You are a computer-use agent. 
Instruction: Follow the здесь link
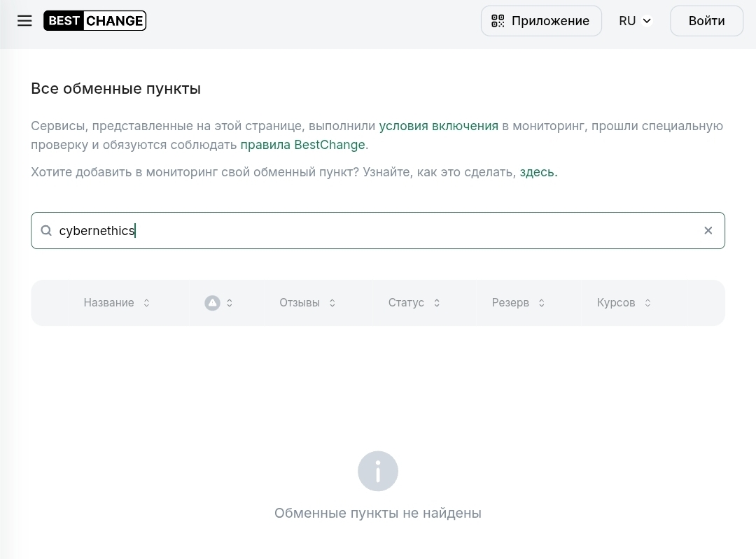click(x=538, y=172)
